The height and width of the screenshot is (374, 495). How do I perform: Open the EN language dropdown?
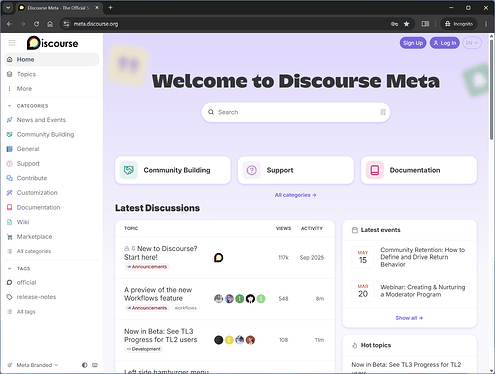point(472,43)
